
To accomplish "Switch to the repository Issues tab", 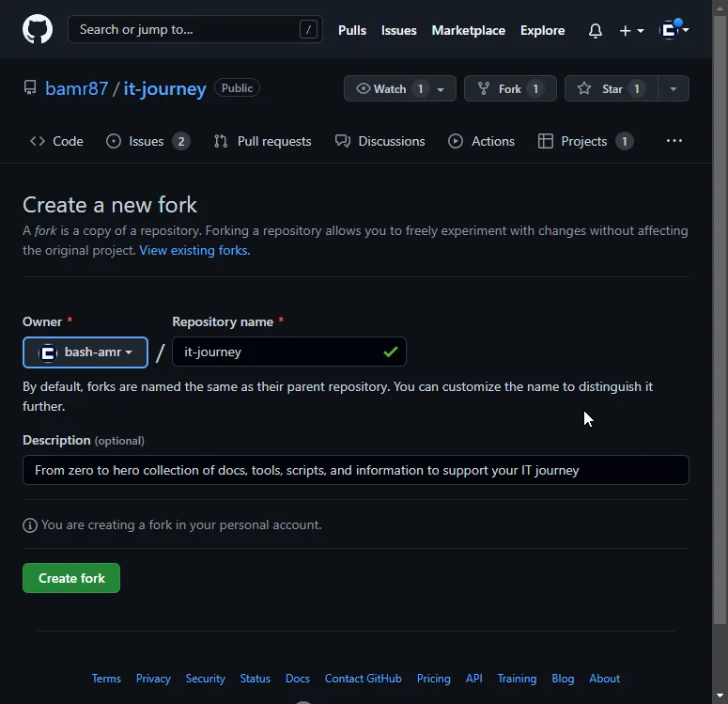I will point(147,141).
